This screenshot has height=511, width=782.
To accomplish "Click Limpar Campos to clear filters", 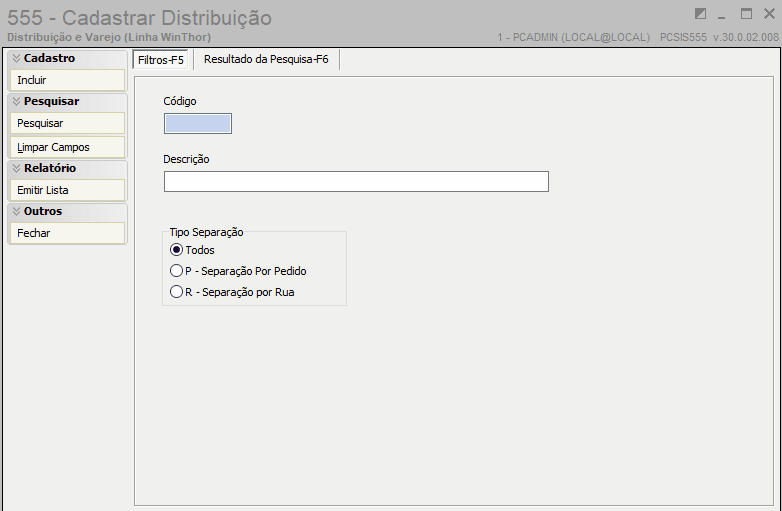I will (67, 148).
